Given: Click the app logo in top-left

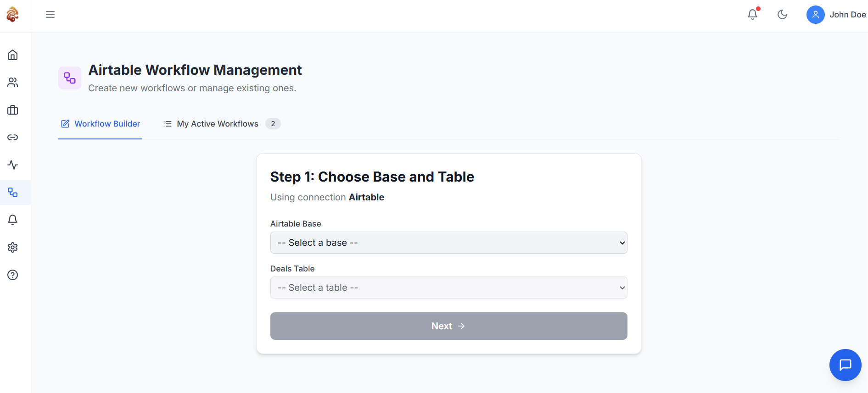Looking at the screenshot, I should 13,15.
